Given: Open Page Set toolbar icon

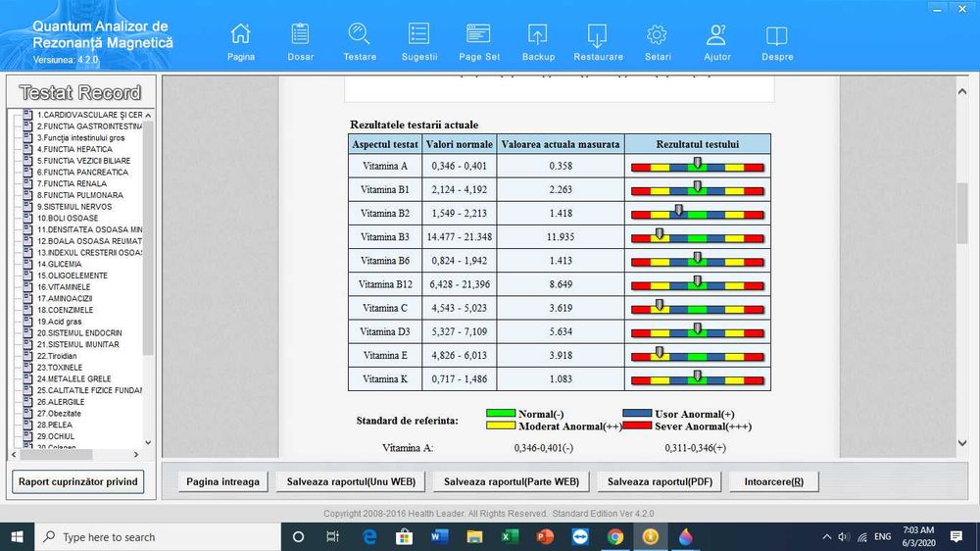Looking at the screenshot, I should [479, 33].
